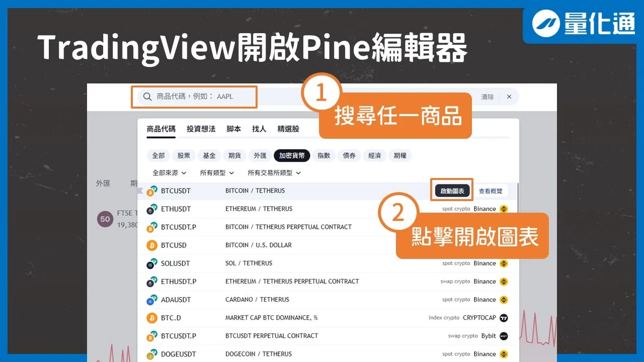Viewport: 644px width, 362px height.
Task: Click the Binance logo on SOLUSDT row
Action: point(504,263)
